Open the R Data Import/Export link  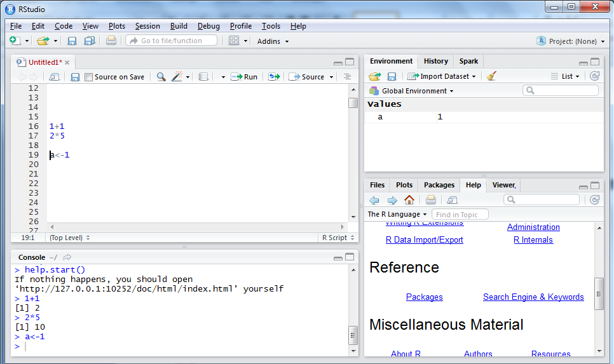click(424, 240)
